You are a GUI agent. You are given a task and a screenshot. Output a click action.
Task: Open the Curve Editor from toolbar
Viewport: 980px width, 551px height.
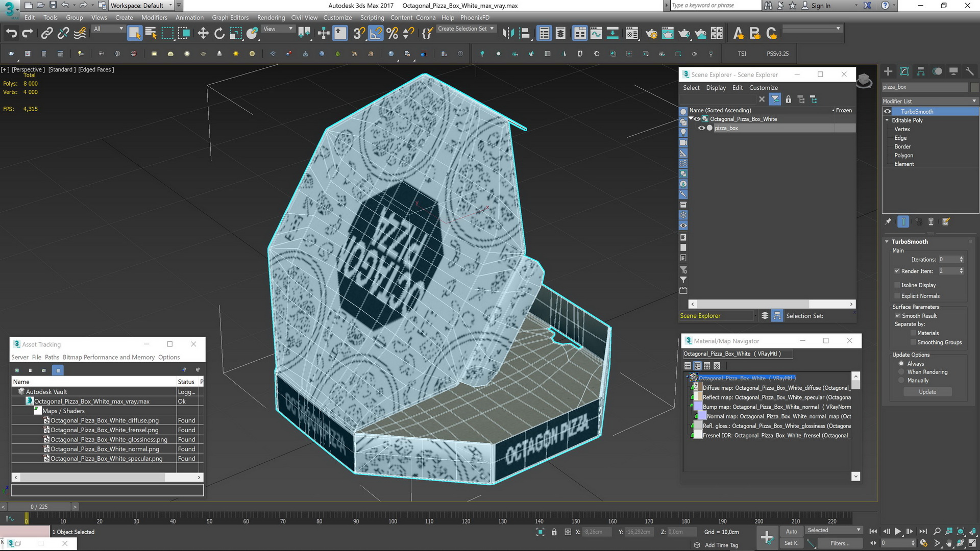(x=596, y=34)
